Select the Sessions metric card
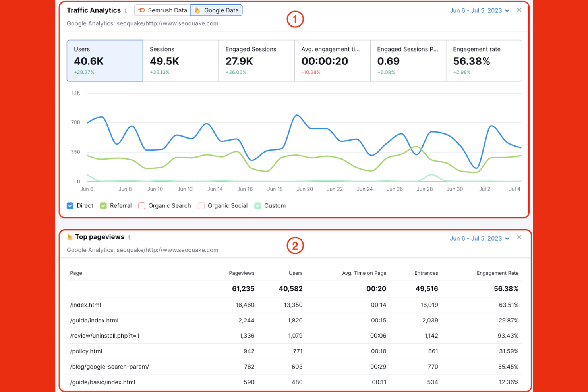The width and height of the screenshot is (588, 392). tap(181, 60)
